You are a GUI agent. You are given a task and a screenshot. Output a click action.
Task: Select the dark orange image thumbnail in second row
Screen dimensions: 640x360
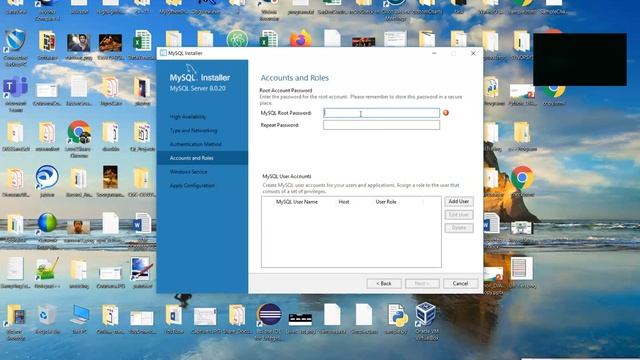point(110,43)
